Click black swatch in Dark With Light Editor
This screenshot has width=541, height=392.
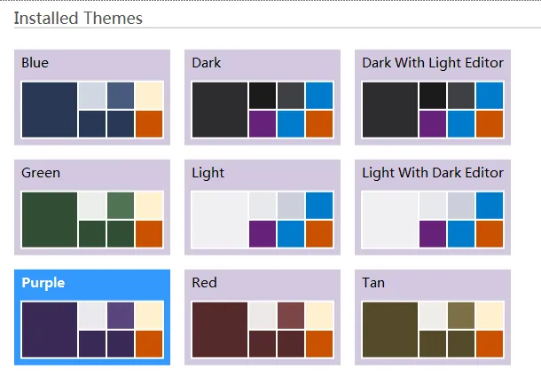(433, 96)
